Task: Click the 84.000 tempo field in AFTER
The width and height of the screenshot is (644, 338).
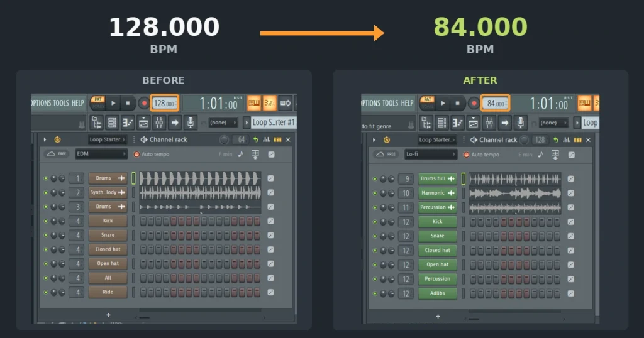Action: [496, 104]
